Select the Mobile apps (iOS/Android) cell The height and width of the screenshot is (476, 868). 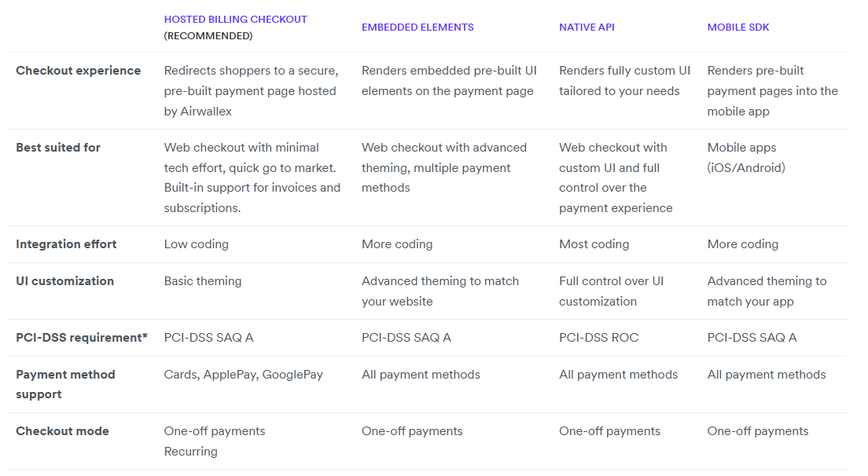tap(746, 157)
